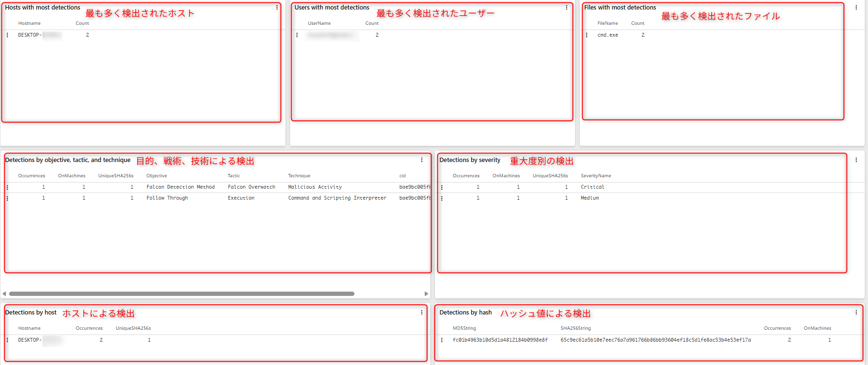Sort by the FileName column header
Image resolution: width=868 pixels, height=365 pixels.
[x=607, y=23]
